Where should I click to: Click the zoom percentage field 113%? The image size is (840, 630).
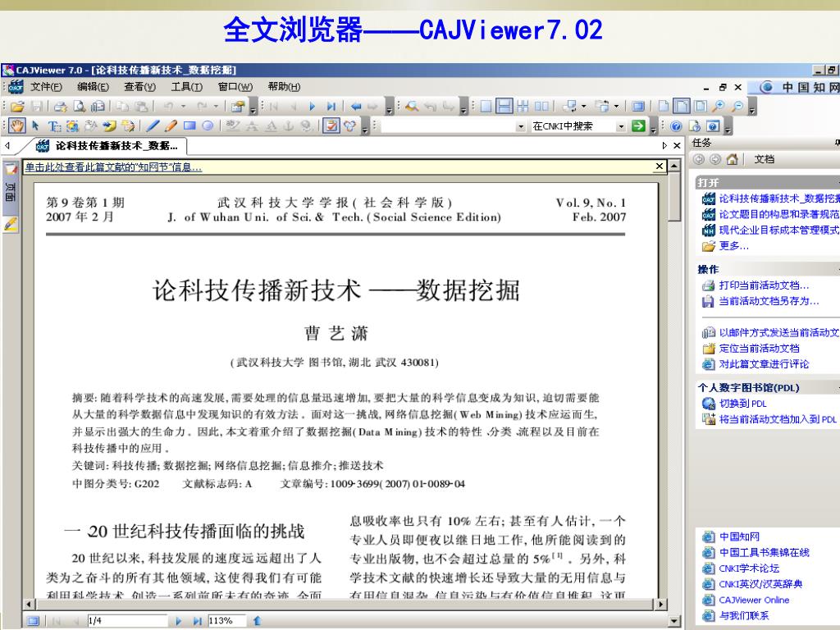click(x=226, y=621)
